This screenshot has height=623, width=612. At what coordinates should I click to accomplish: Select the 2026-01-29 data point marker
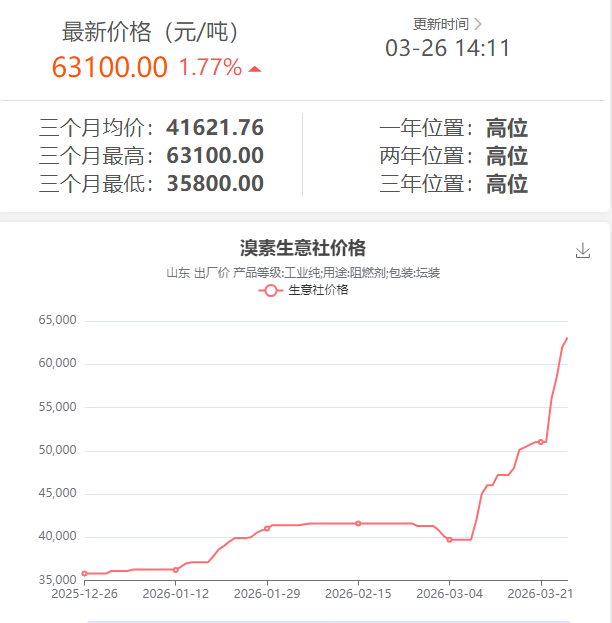[267, 528]
